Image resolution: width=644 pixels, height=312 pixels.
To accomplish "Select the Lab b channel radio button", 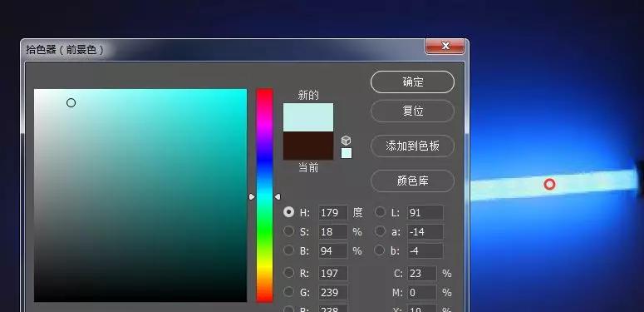I will point(381,250).
